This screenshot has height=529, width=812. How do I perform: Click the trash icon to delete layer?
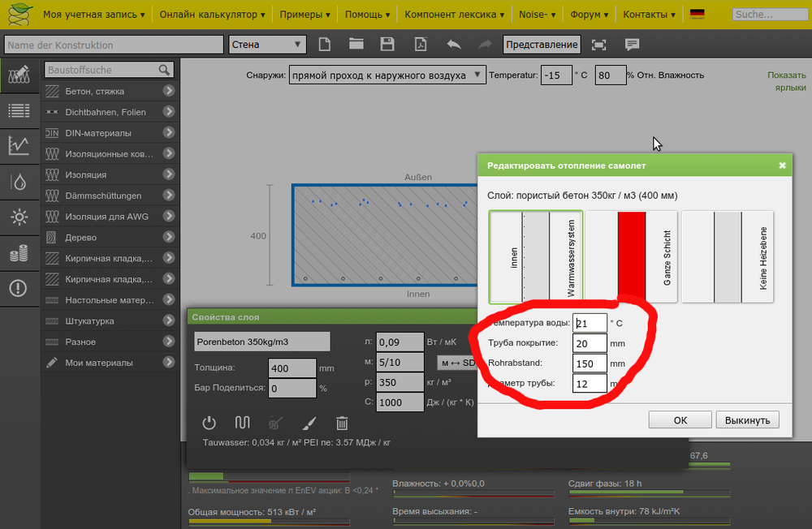(x=343, y=423)
